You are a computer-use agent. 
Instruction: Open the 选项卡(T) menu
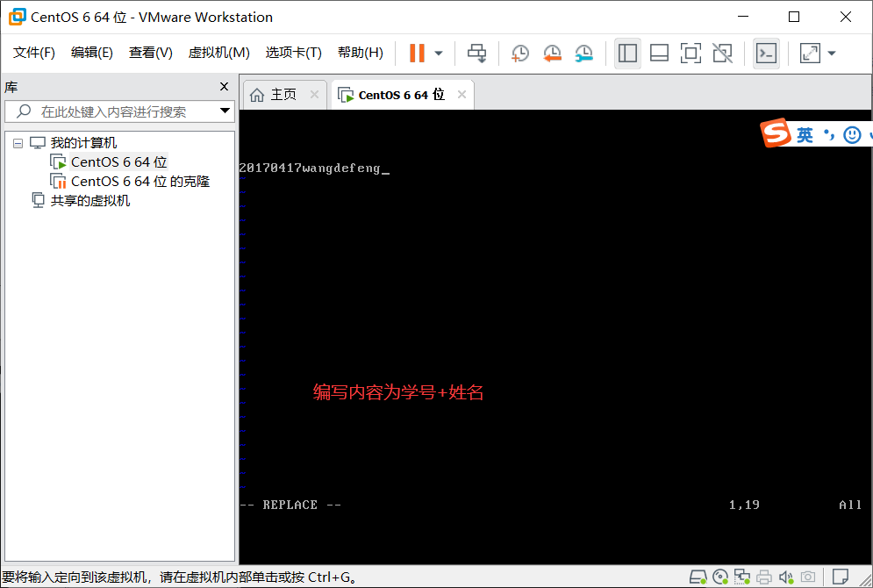click(x=293, y=53)
